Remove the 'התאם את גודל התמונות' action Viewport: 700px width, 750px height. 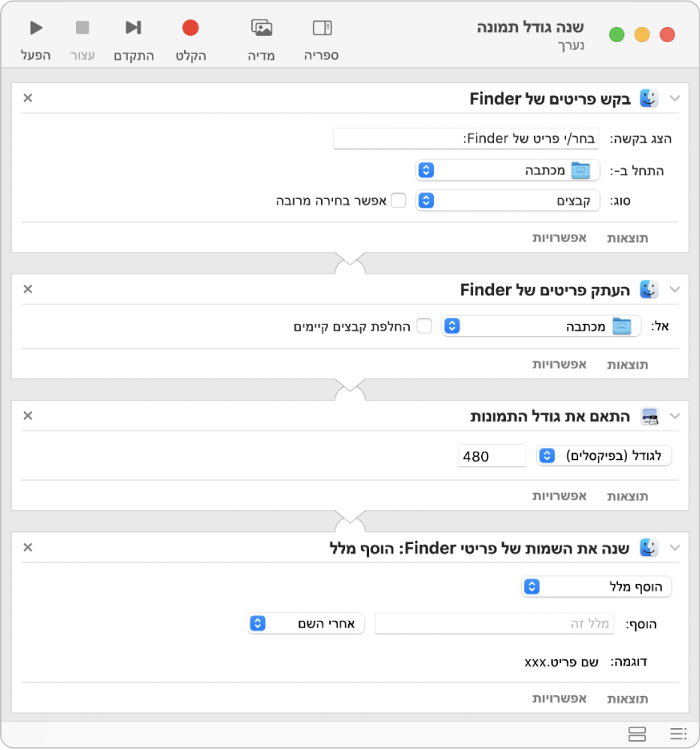coord(28,416)
